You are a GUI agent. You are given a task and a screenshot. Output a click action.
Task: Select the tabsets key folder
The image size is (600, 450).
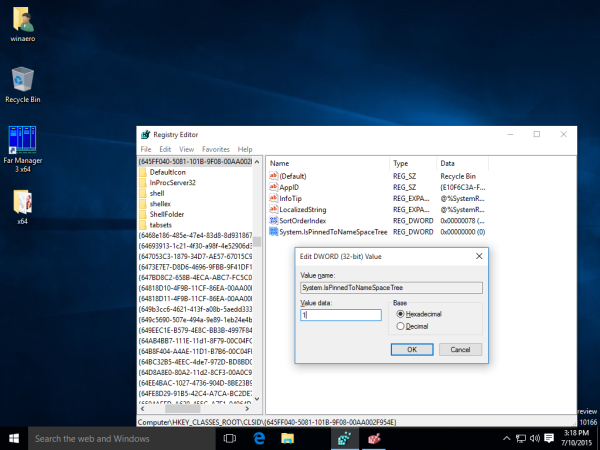click(160, 225)
